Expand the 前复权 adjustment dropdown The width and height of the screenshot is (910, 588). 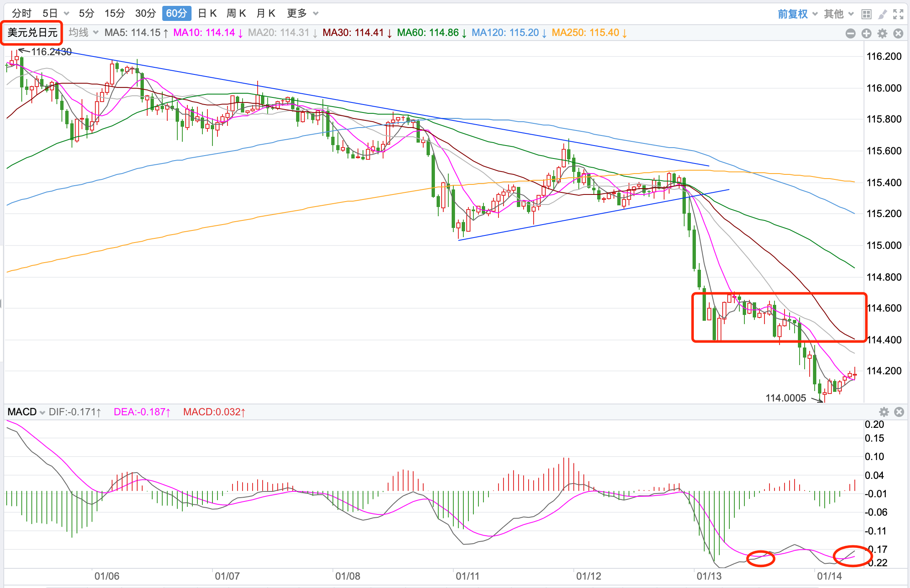click(x=797, y=14)
